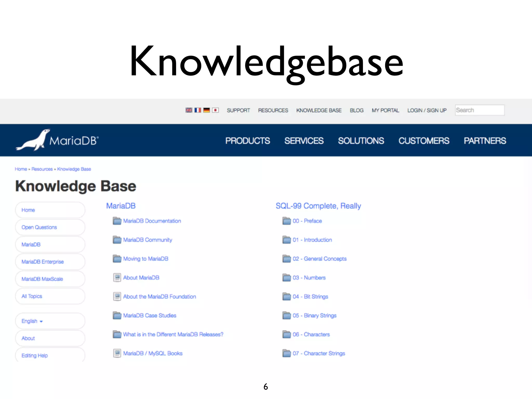Select About in the sidebar
Screen dimensions: 532x399
pyautogui.click(x=50, y=338)
